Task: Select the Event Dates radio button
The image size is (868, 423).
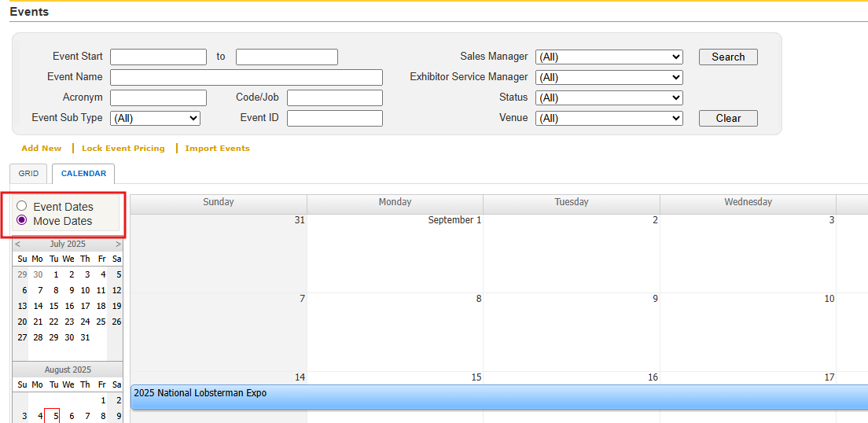Action: (x=22, y=206)
